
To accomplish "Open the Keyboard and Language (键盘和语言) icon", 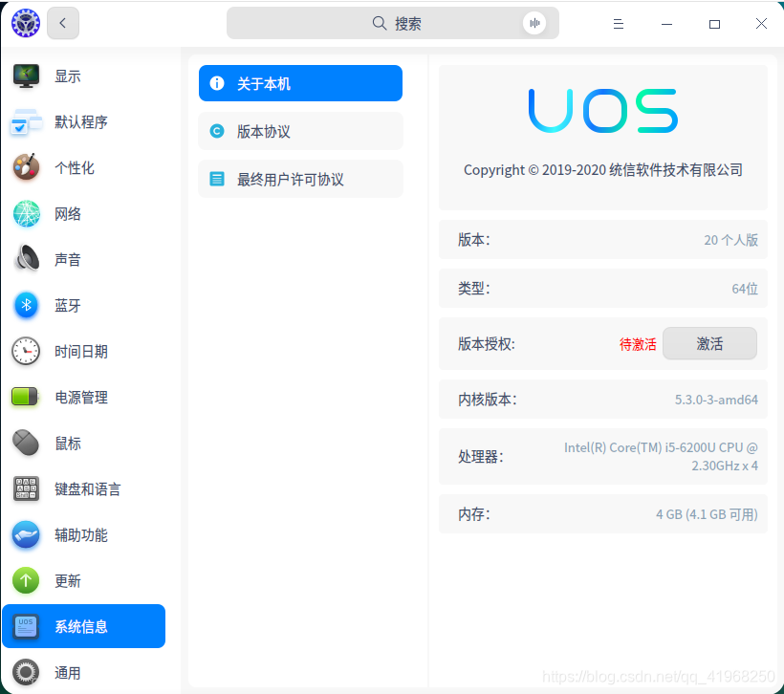I will (26, 489).
